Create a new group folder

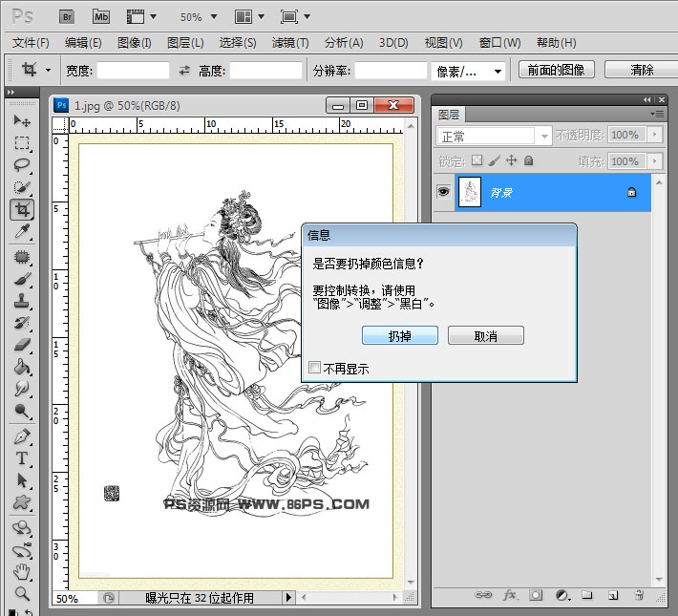[586, 595]
